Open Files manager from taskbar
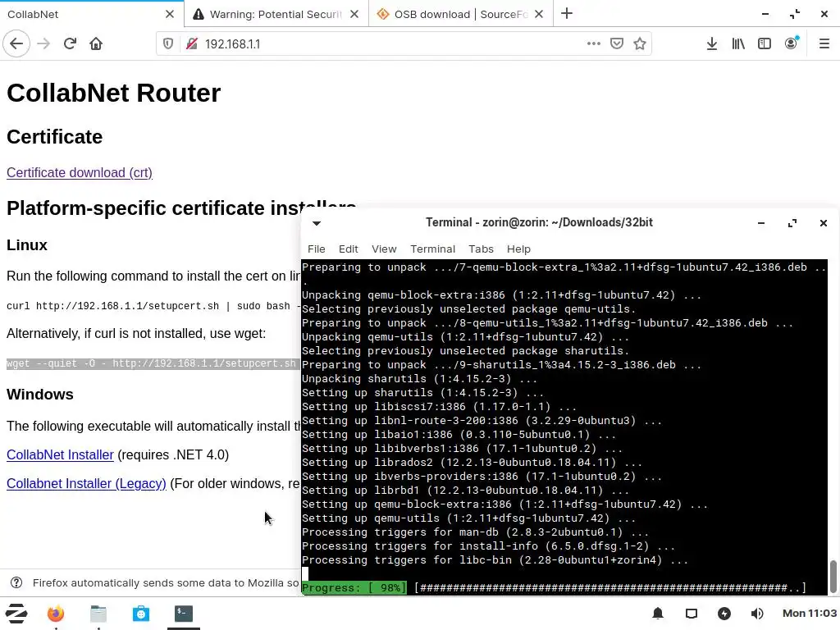The image size is (840, 630). click(x=98, y=614)
